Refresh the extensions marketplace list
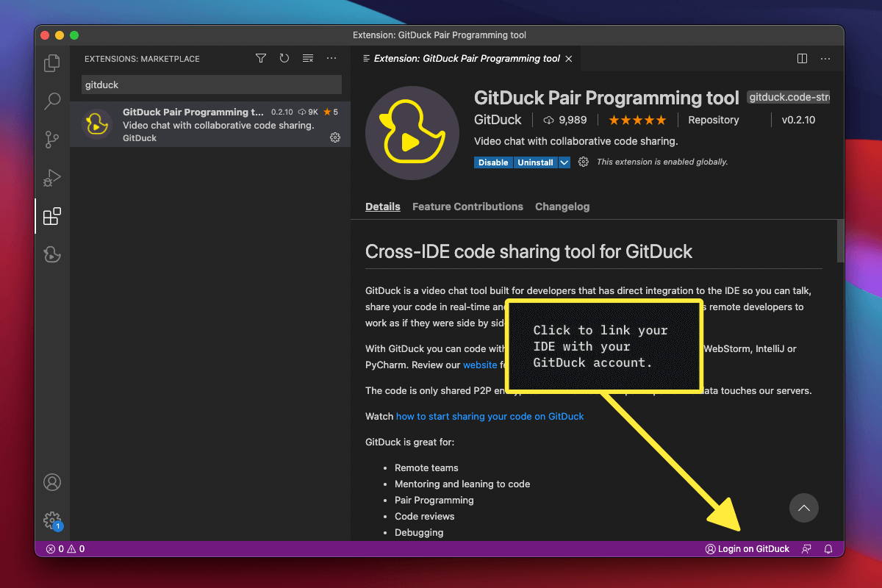This screenshot has width=882, height=588. pos(284,58)
